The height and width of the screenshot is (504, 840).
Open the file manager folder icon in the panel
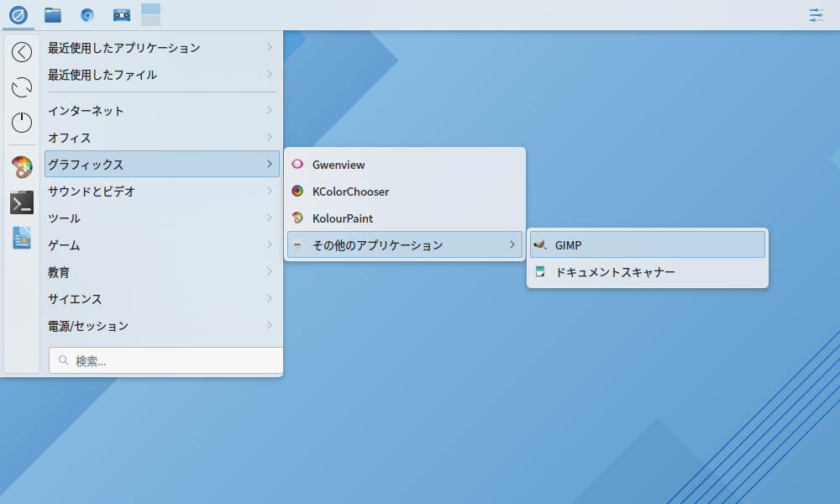click(52, 15)
